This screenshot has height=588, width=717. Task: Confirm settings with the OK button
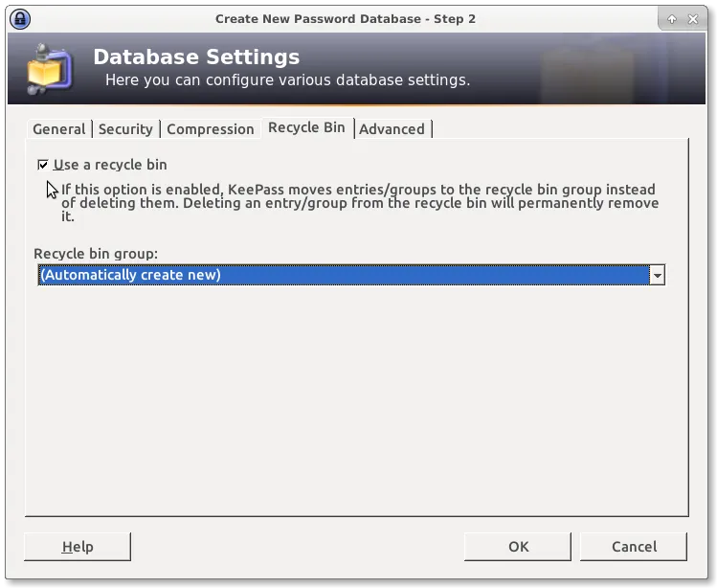point(518,547)
